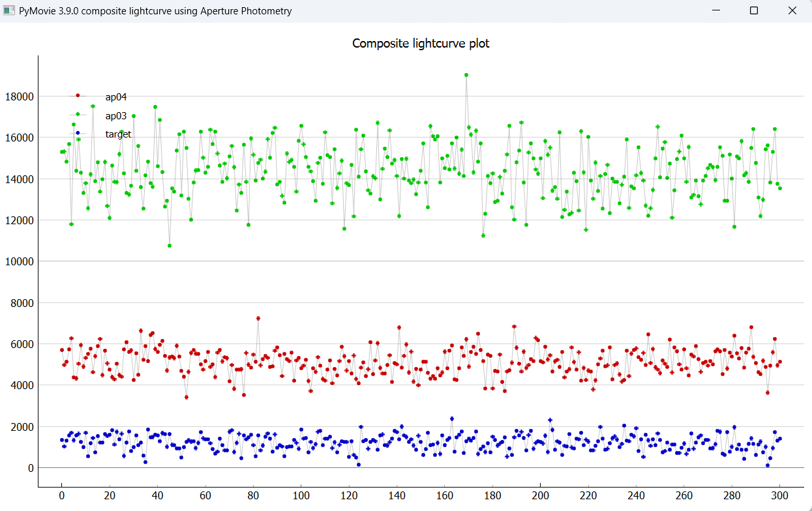Click the 8000 y-axis tick label
Viewport: 812px width, 511px height.
pyautogui.click(x=22, y=303)
